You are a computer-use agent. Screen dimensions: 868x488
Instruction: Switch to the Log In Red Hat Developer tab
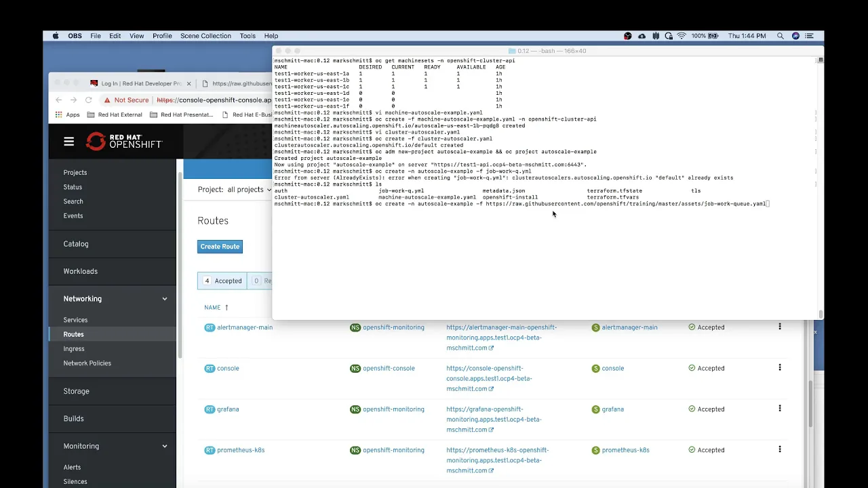tap(140, 83)
